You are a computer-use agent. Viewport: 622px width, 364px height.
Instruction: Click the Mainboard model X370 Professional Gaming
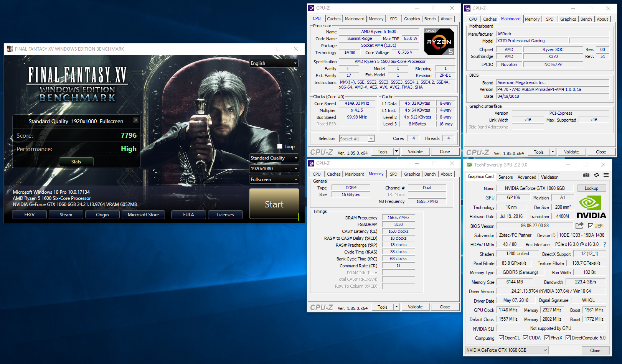point(532,41)
